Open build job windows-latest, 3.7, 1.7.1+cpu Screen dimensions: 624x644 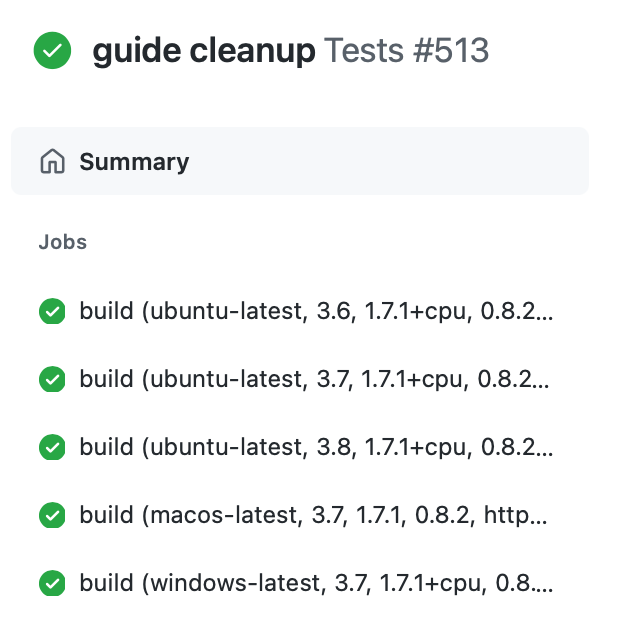click(316, 583)
